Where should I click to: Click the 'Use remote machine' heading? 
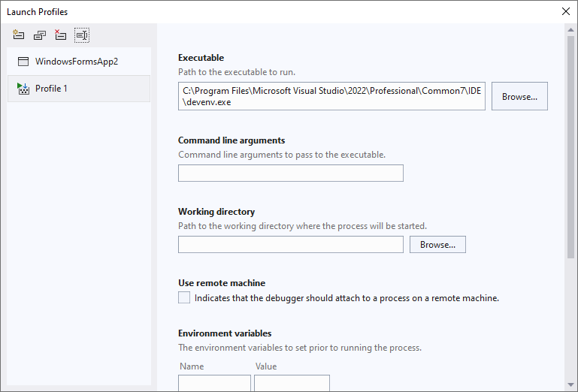tap(222, 283)
